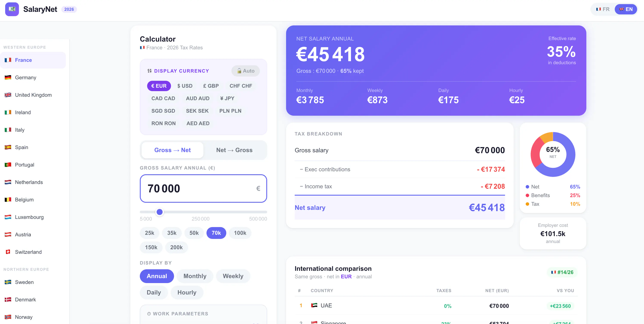Viewport: 644px width, 324px height.
Task: Set salary preset to 35k
Action: coord(172,233)
